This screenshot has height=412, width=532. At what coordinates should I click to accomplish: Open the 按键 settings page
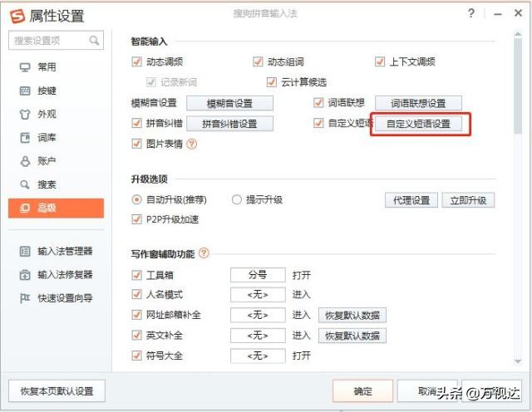click(56, 91)
